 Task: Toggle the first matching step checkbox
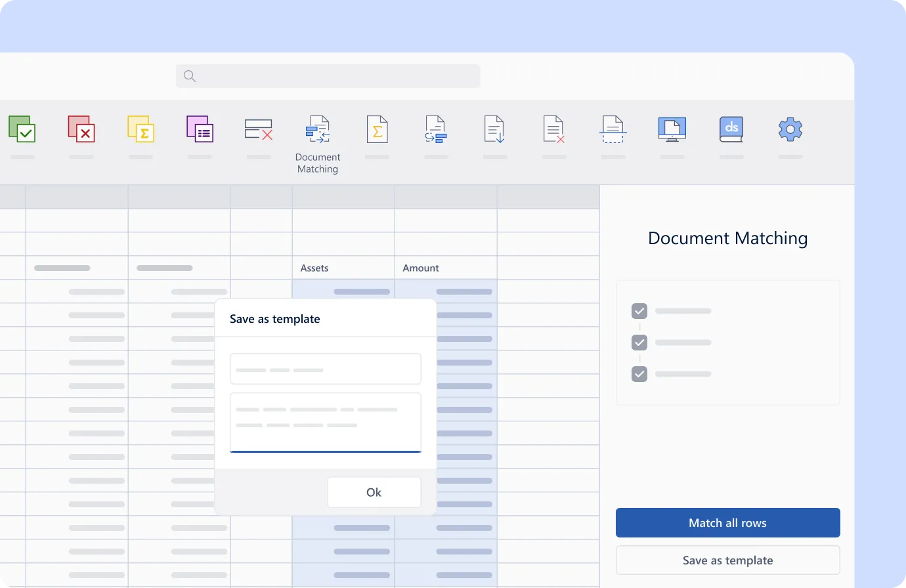pos(639,310)
